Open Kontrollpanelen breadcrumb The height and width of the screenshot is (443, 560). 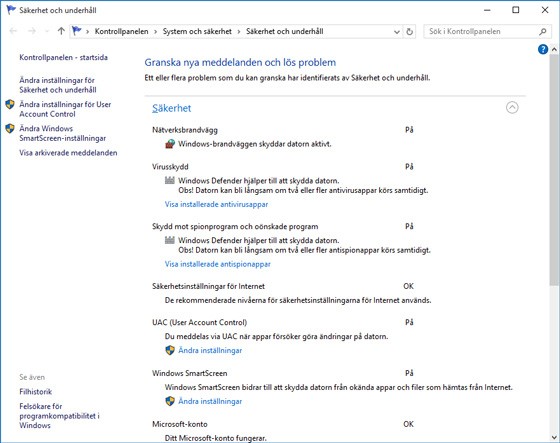(x=121, y=31)
